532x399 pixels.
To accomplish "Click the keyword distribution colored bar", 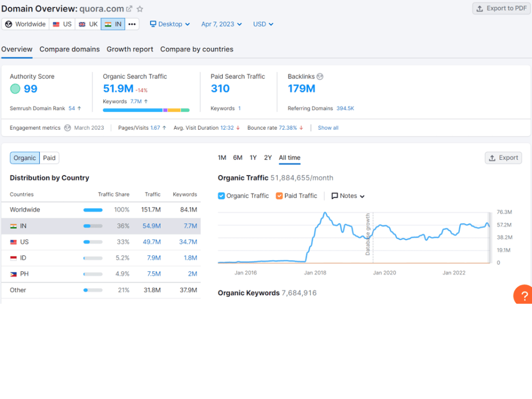I will click(x=146, y=110).
